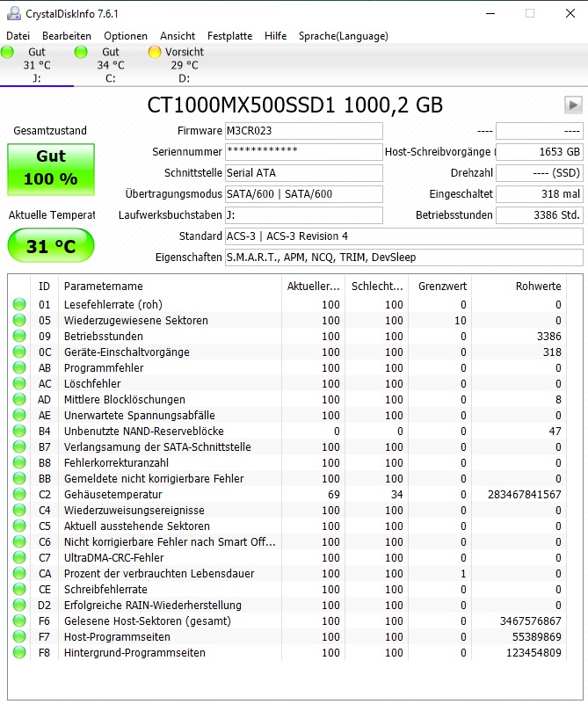588x704 pixels.
Task: Select drive J: in disk tabs
Action: (37, 65)
